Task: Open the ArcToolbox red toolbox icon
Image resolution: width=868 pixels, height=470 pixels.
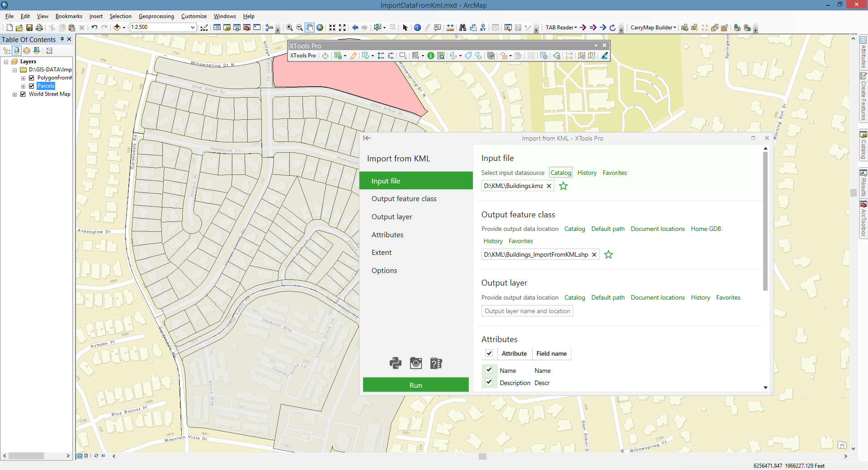Action: pyautogui.click(x=247, y=28)
